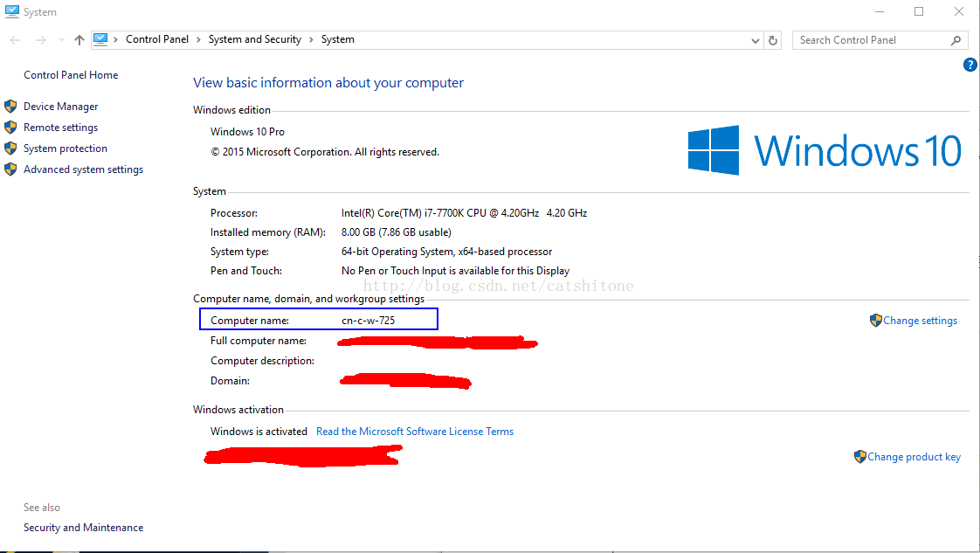
Task: Open Advanced system settings
Action: pos(83,169)
